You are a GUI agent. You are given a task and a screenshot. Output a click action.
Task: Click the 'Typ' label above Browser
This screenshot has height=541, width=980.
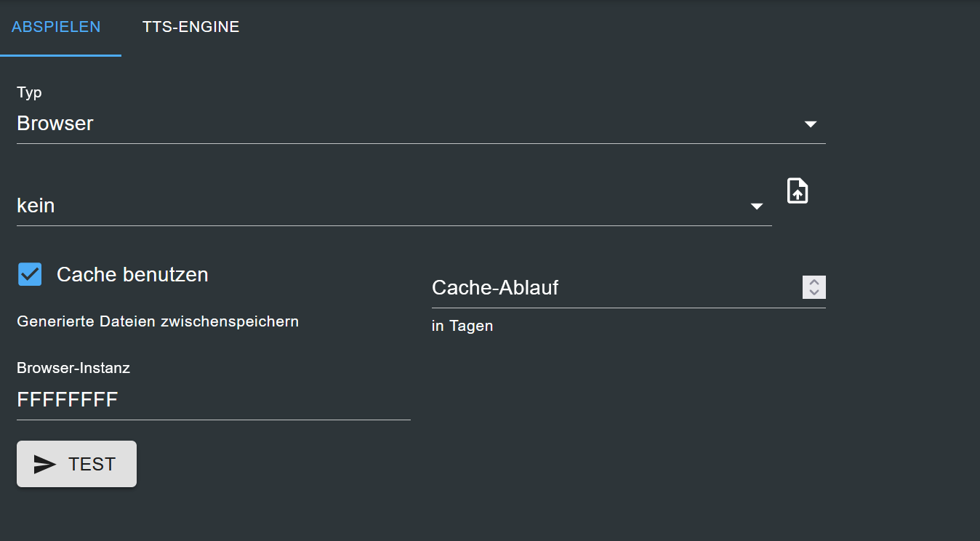tap(29, 92)
